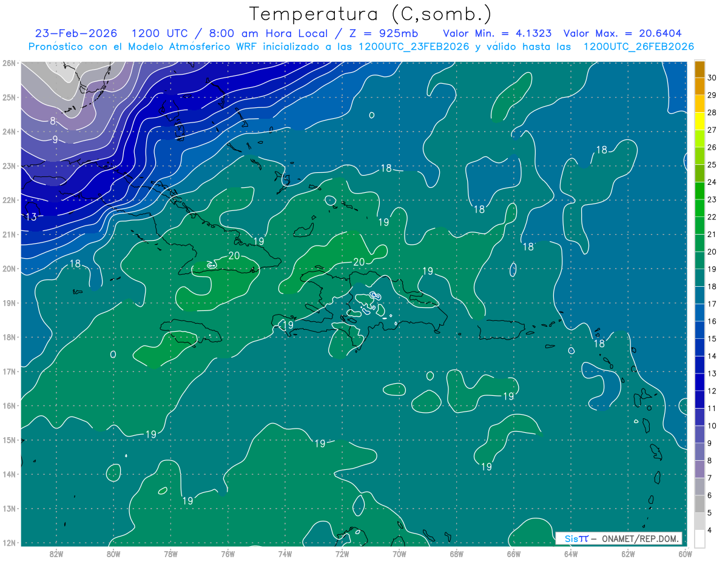Click the 78W longitude axis label
This screenshot has width=728, height=562.
coord(170,554)
